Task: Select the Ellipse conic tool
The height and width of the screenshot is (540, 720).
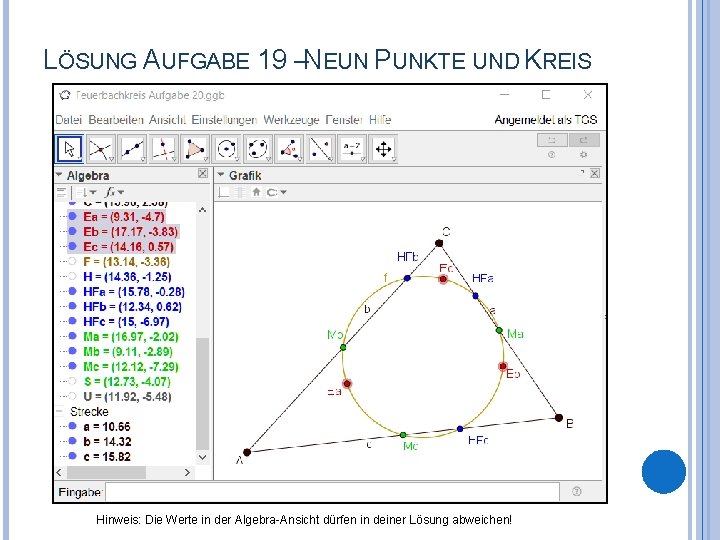Action: [x=258, y=149]
